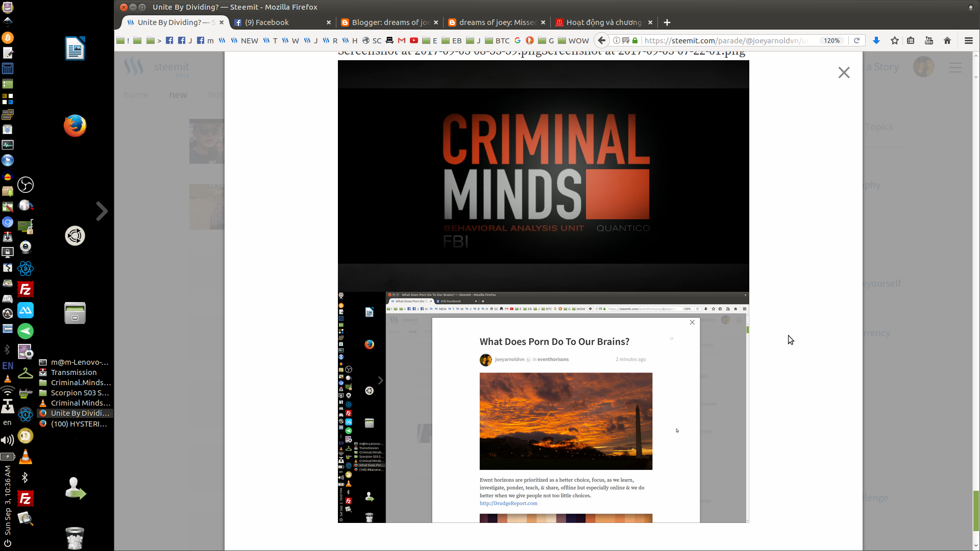The width and height of the screenshot is (980, 551).
Task: Launch Firefox from the desktop icon
Action: point(75,126)
